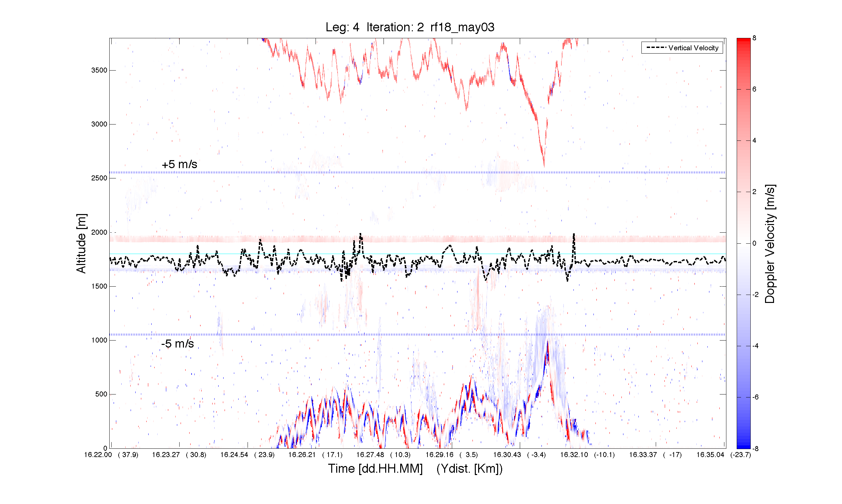Click the upper blue dotted +5 m/s reference line
Image resolution: width=842 pixels, height=504 pixels.
pos(418,172)
